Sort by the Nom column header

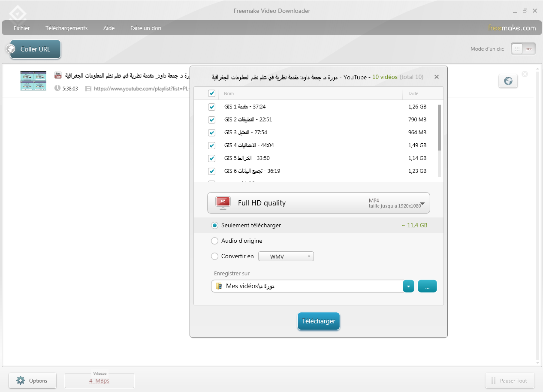(x=229, y=93)
